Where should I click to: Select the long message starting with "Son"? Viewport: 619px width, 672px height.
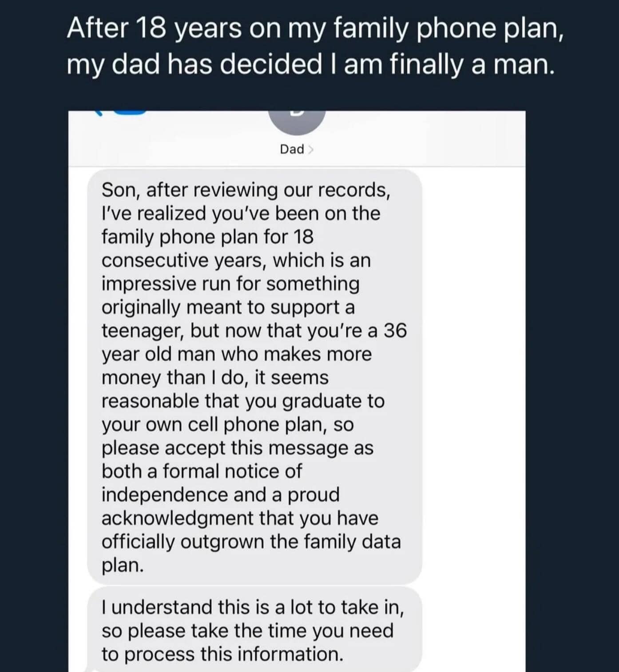pyautogui.click(x=254, y=377)
